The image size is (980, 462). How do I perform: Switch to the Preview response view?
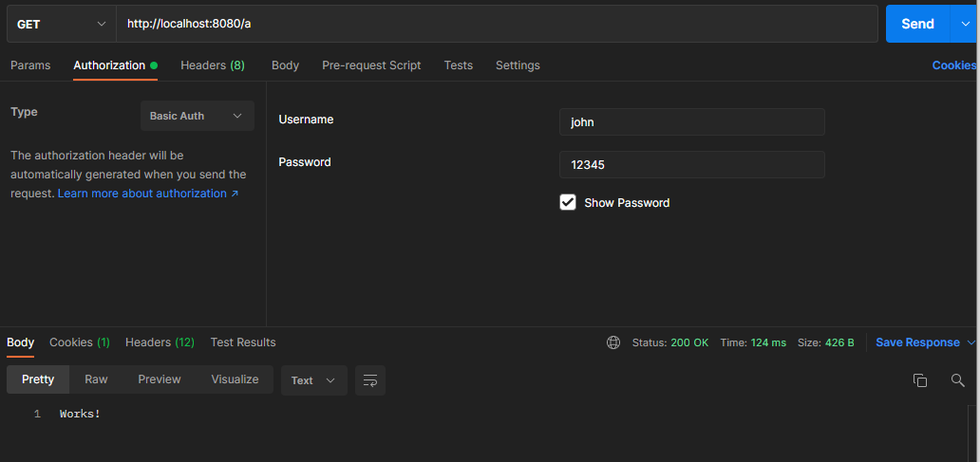point(160,379)
